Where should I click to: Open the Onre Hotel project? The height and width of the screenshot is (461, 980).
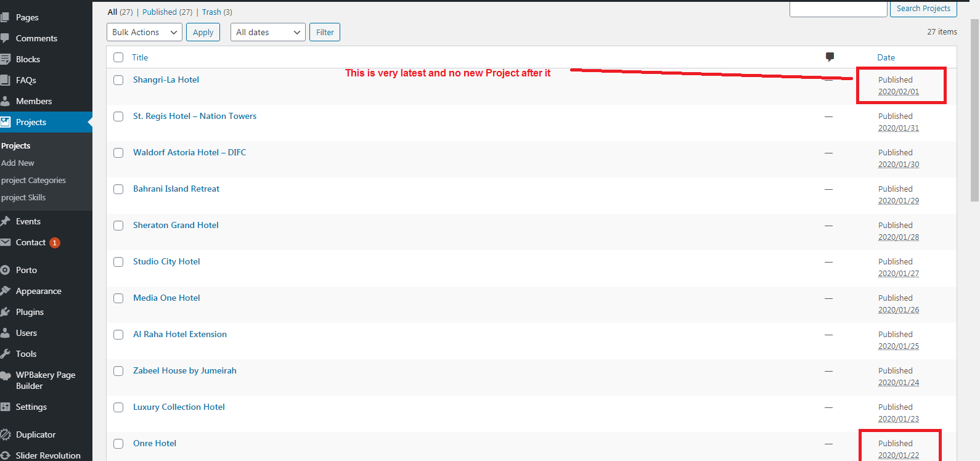[x=155, y=443]
